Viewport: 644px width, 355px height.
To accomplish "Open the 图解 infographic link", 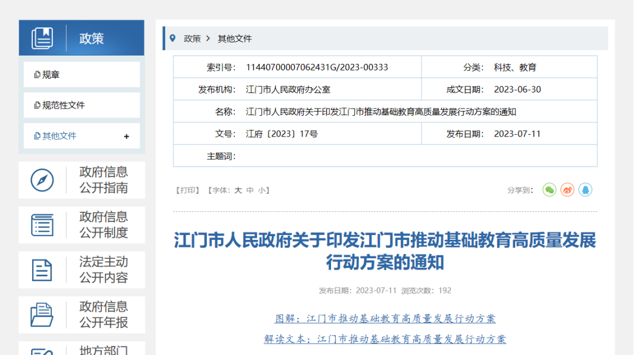I will [385, 319].
